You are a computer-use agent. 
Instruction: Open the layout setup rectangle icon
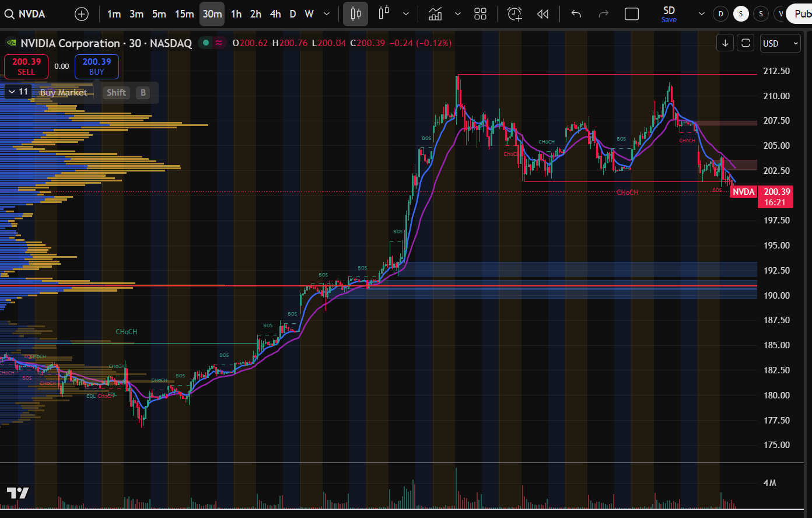coord(632,14)
